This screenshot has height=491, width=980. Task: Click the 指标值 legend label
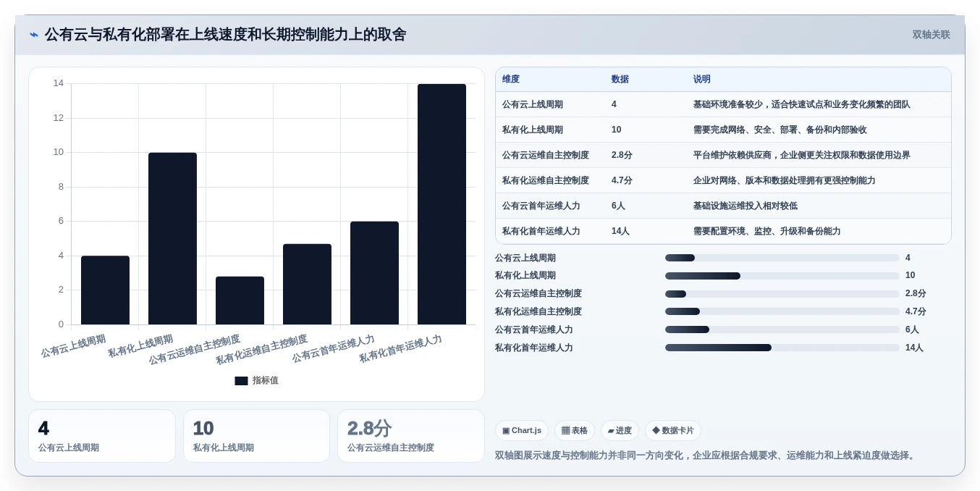(265, 381)
